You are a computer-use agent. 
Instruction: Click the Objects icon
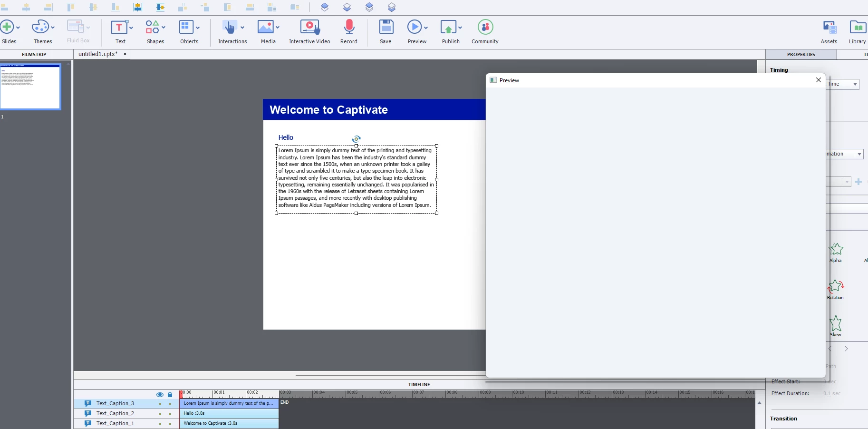[x=186, y=27]
